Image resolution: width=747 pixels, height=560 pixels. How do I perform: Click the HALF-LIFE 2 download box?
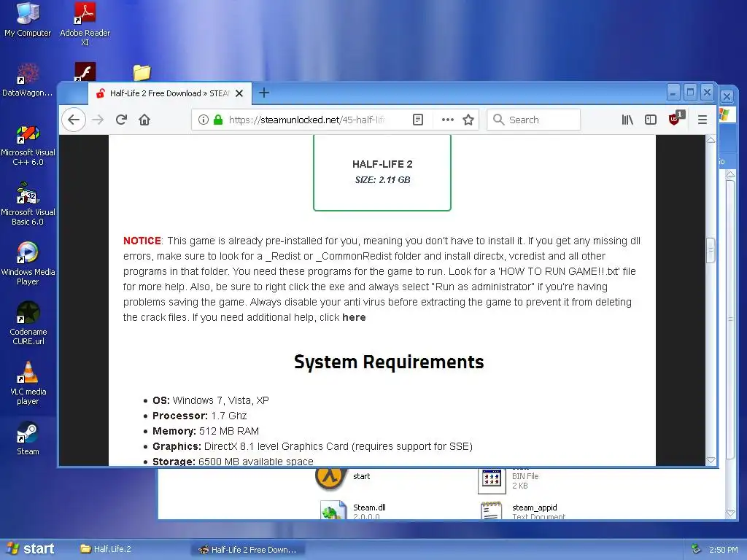pos(382,172)
